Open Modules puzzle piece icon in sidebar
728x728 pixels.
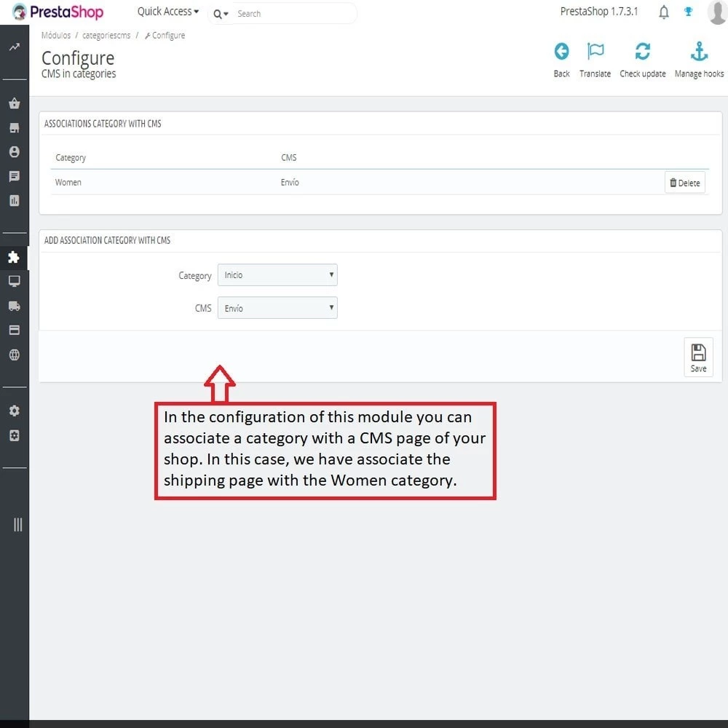pos(14,257)
